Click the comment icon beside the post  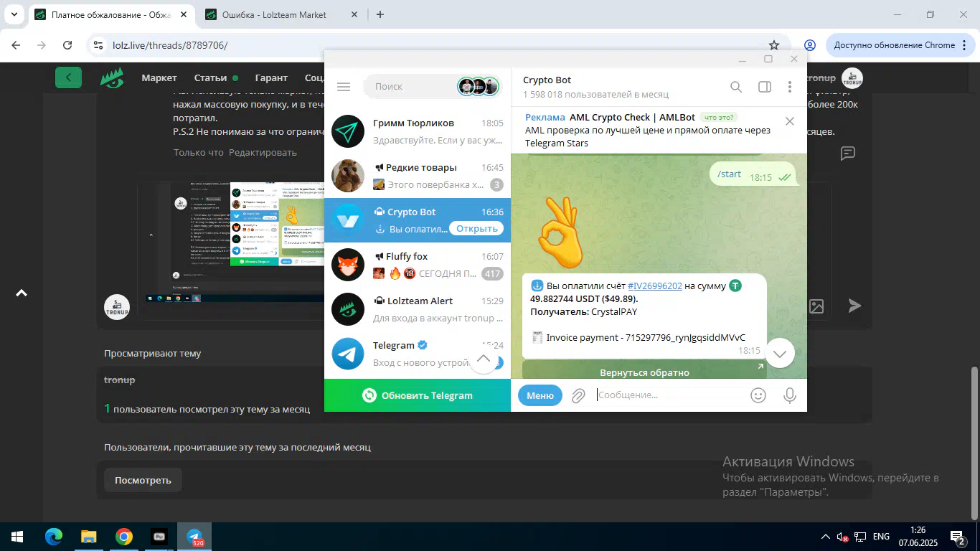tap(847, 153)
